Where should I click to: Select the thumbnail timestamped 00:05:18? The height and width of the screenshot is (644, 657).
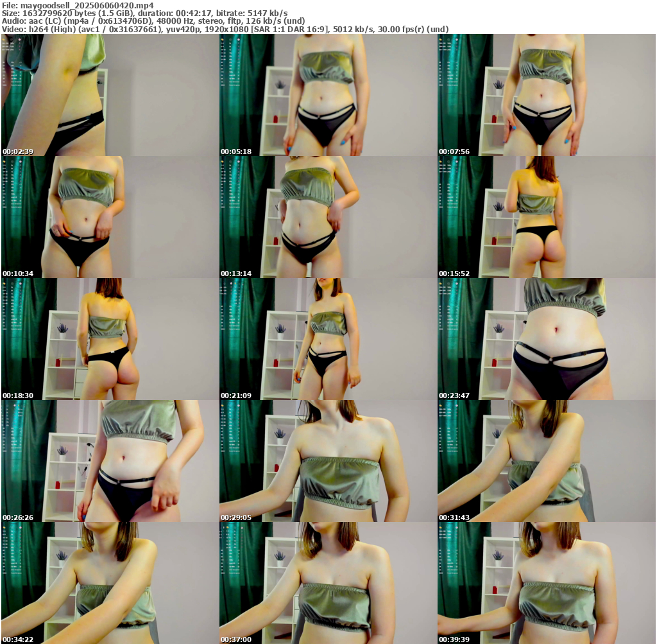coord(328,95)
